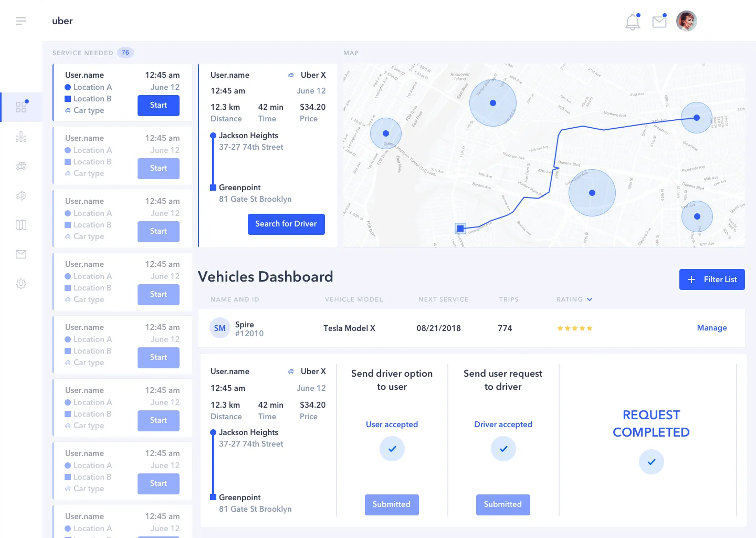Click the top-center driver radius circle on map

493,103
